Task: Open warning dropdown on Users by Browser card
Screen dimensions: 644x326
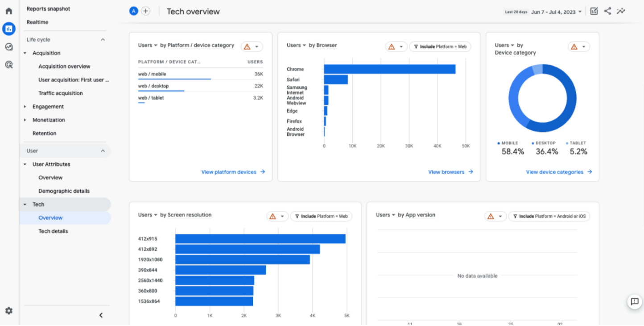Action: pos(396,47)
